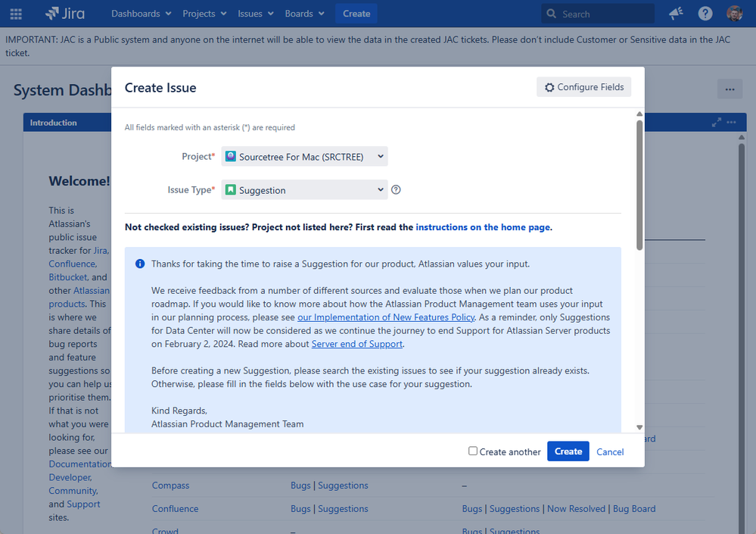Maximize the Introduction gadget expand icon

(717, 123)
